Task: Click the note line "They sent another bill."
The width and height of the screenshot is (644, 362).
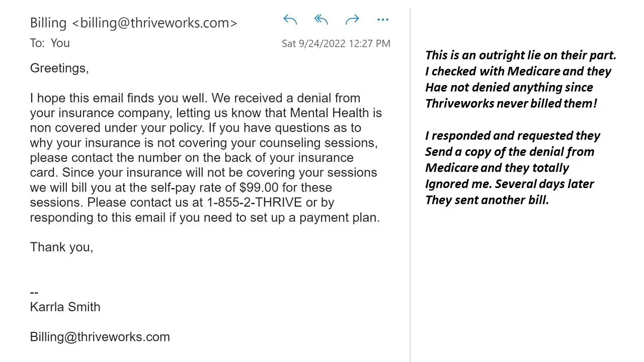Action: 487,200
